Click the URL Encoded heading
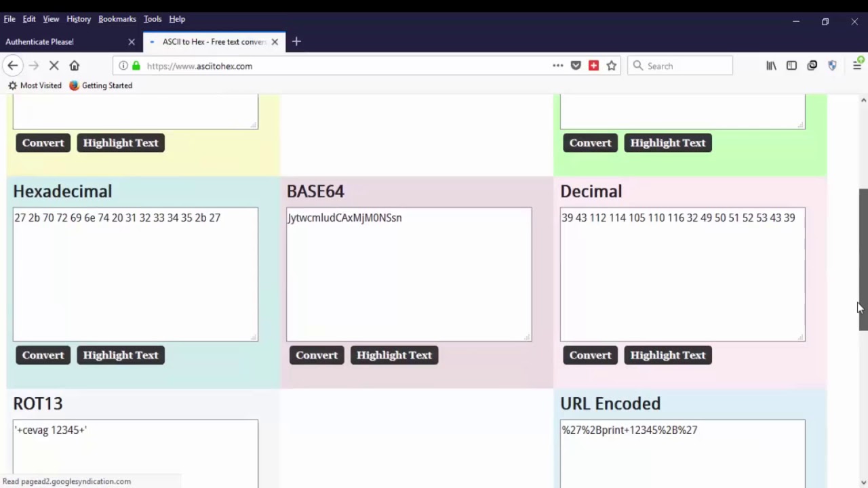 pyautogui.click(x=610, y=403)
